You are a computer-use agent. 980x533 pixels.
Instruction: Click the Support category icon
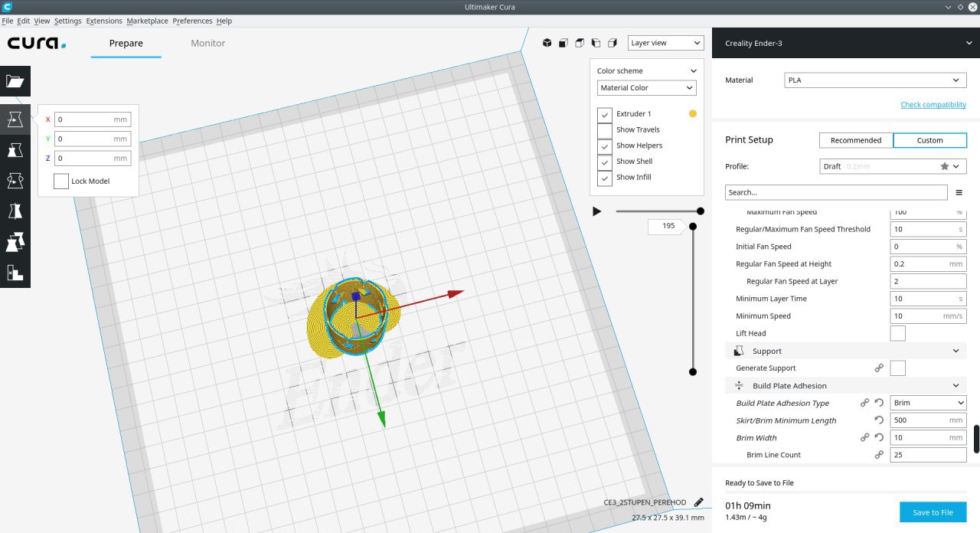739,351
